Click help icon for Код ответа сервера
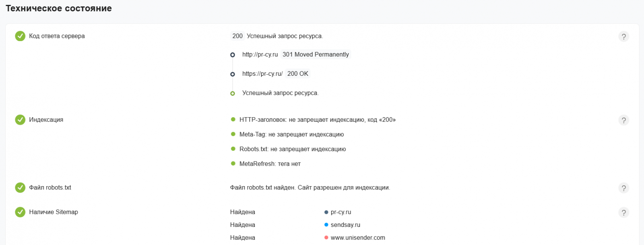This screenshot has width=644, height=245. (623, 37)
